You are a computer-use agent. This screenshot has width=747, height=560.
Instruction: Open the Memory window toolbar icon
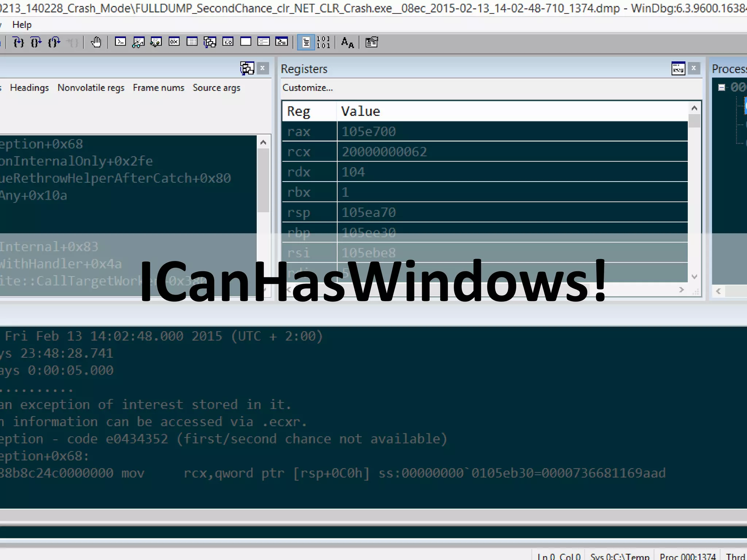coord(192,42)
